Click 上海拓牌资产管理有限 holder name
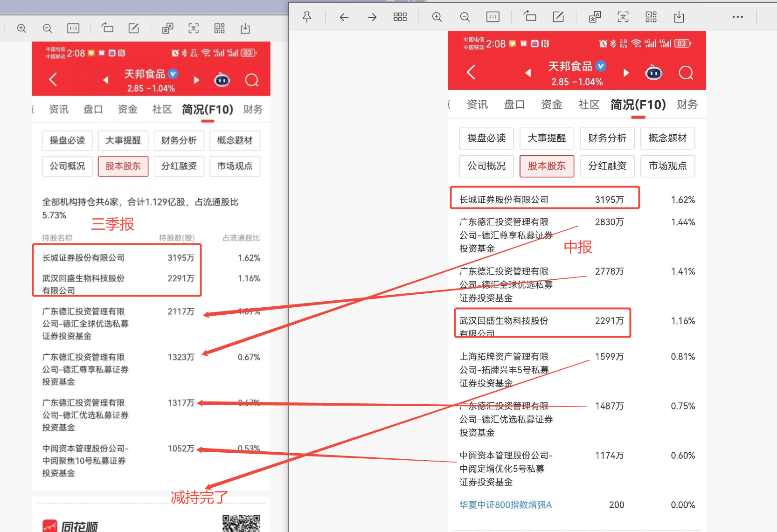The height and width of the screenshot is (532, 777). [x=504, y=357]
